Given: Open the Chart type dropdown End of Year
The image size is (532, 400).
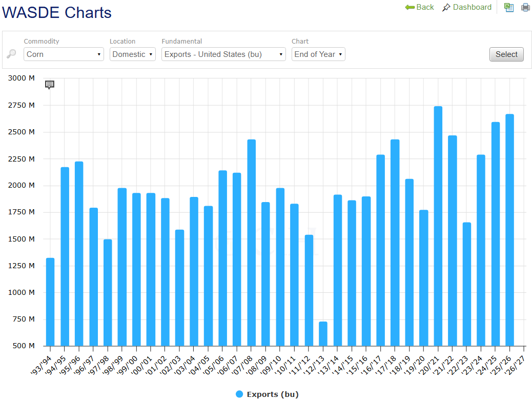Looking at the screenshot, I should point(318,54).
